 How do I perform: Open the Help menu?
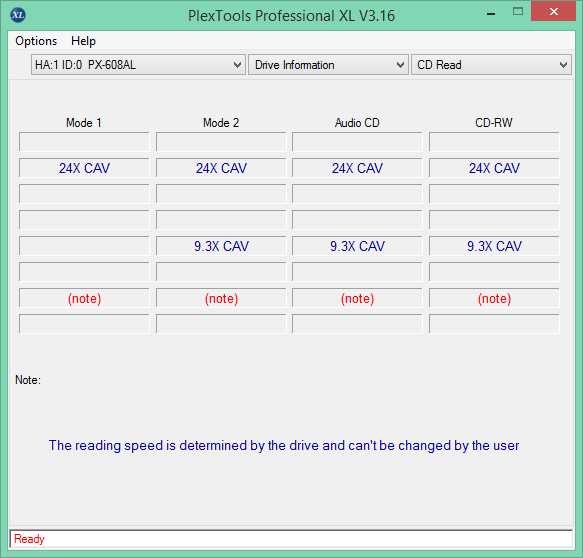(83, 41)
